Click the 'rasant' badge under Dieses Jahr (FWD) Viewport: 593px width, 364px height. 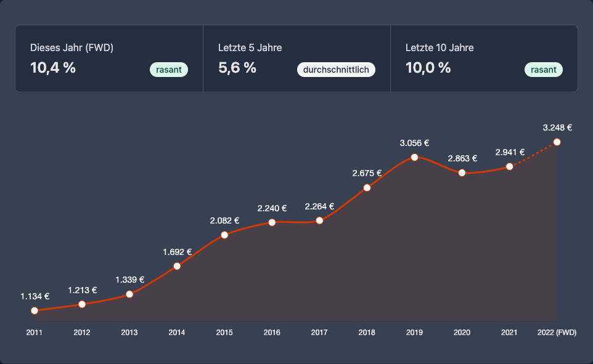click(x=168, y=70)
